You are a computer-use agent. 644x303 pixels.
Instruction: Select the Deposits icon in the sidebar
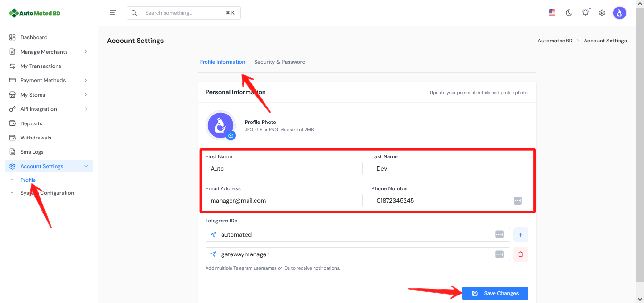click(x=13, y=123)
